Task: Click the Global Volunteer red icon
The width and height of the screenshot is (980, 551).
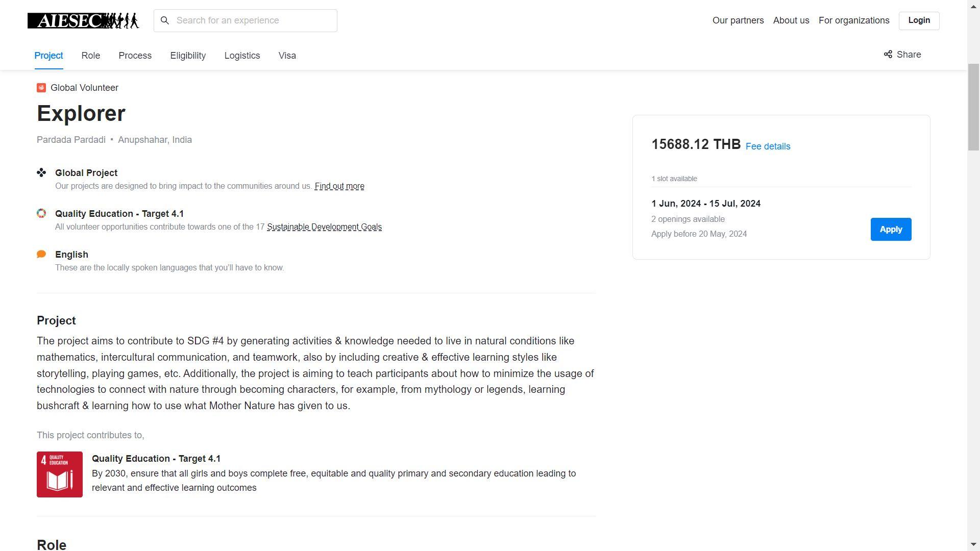Action: pyautogui.click(x=41, y=88)
